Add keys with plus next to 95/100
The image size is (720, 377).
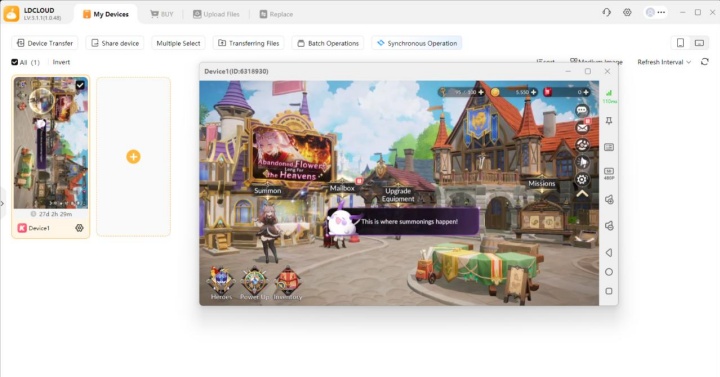click(x=481, y=92)
